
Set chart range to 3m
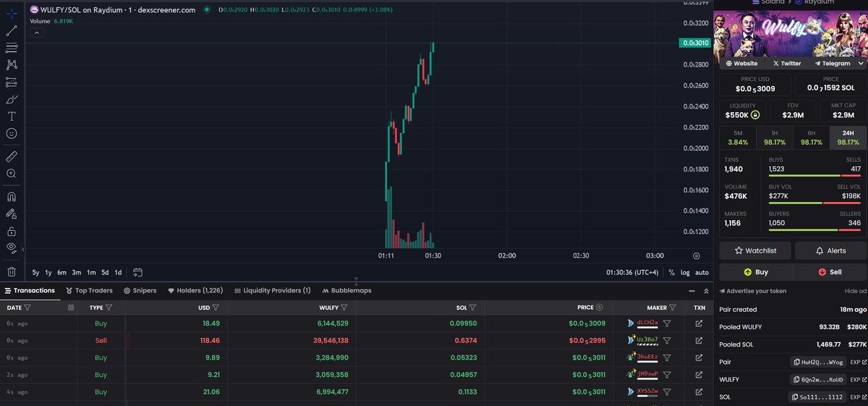[x=77, y=273]
